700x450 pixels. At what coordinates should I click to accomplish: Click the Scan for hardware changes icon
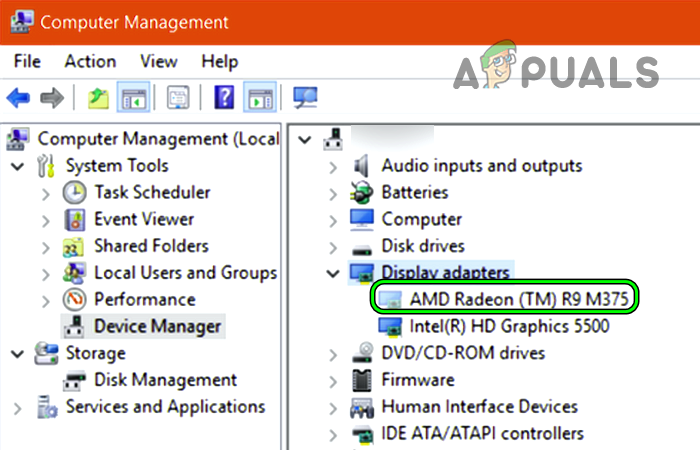coord(305,97)
